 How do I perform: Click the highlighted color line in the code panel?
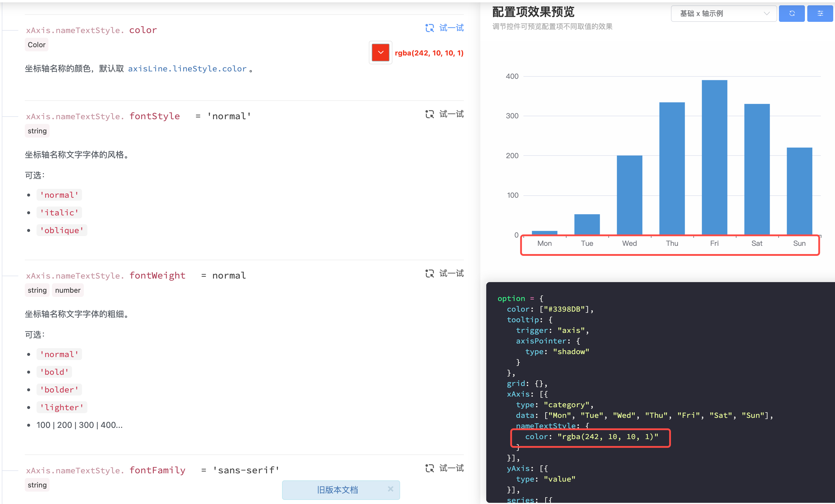[x=591, y=437]
